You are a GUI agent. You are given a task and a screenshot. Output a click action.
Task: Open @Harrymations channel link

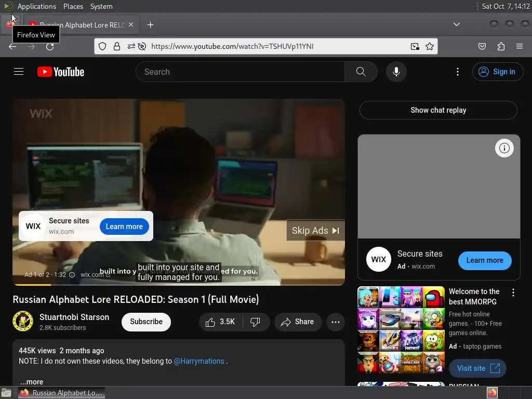199,361
